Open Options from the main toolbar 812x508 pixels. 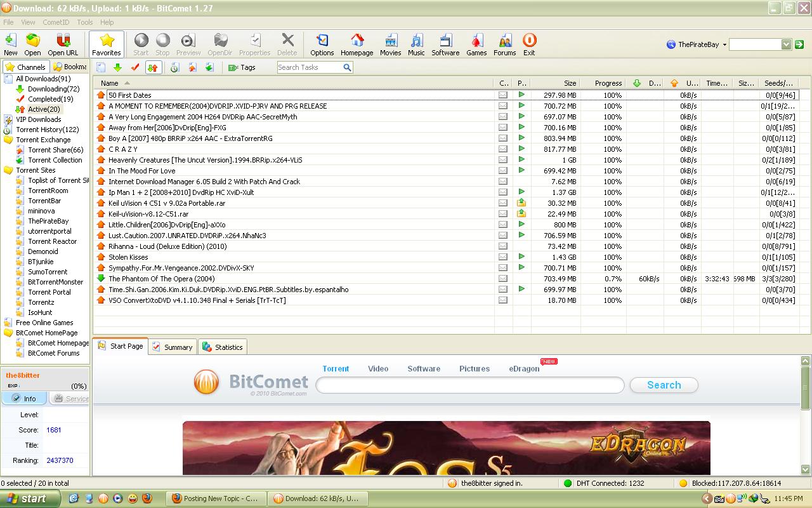click(322, 43)
